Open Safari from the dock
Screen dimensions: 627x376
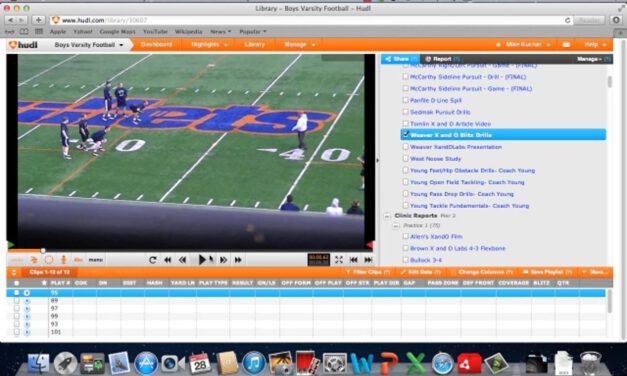click(x=443, y=362)
